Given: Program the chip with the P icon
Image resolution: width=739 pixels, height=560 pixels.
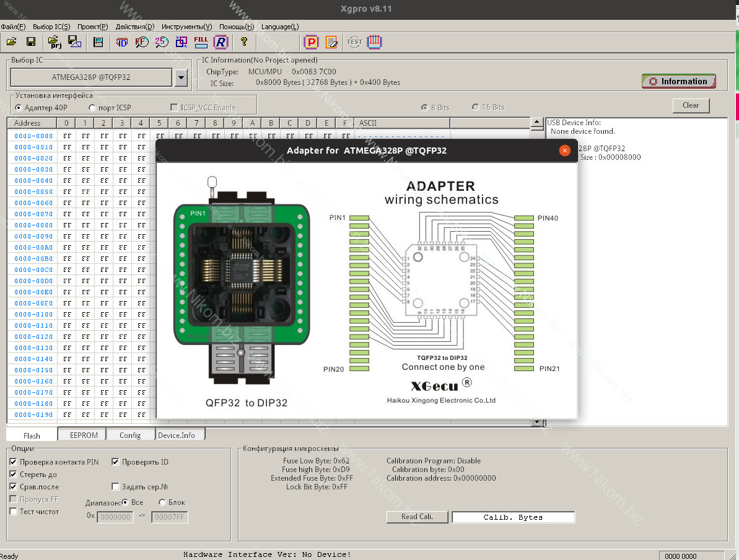Looking at the screenshot, I should (x=311, y=42).
